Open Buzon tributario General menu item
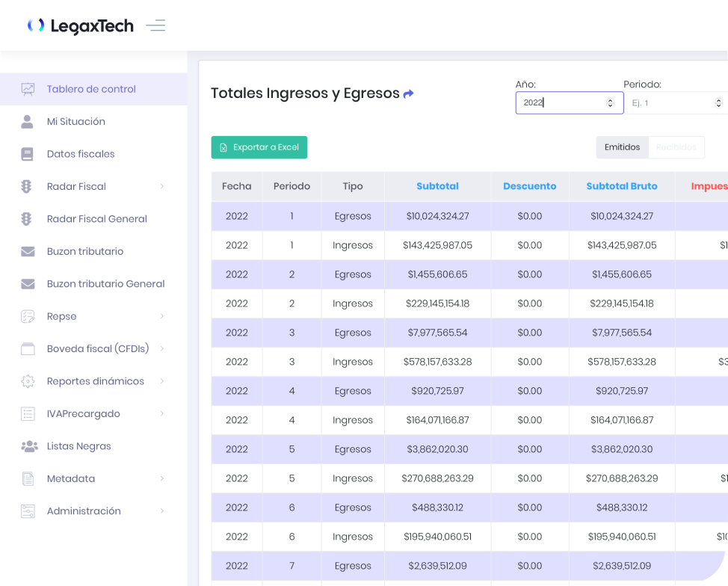728x586 pixels. 105,284
